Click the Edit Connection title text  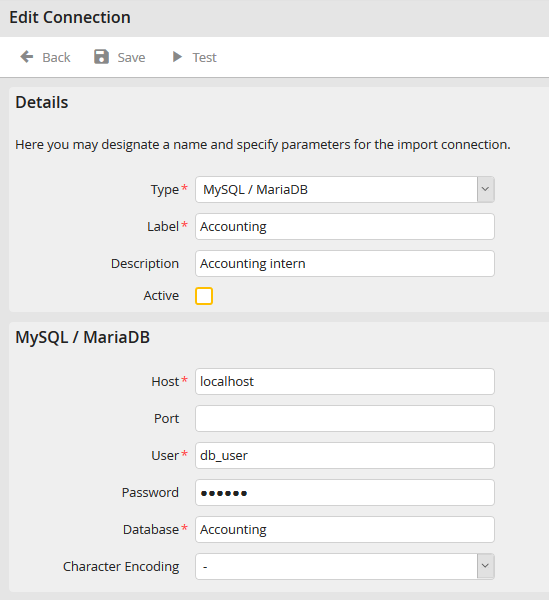coord(70,17)
